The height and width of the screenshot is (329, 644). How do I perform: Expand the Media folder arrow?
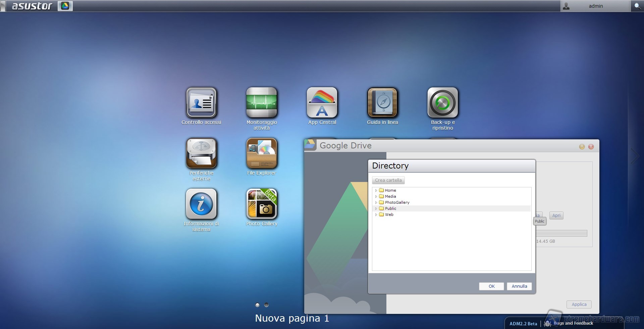pos(376,196)
